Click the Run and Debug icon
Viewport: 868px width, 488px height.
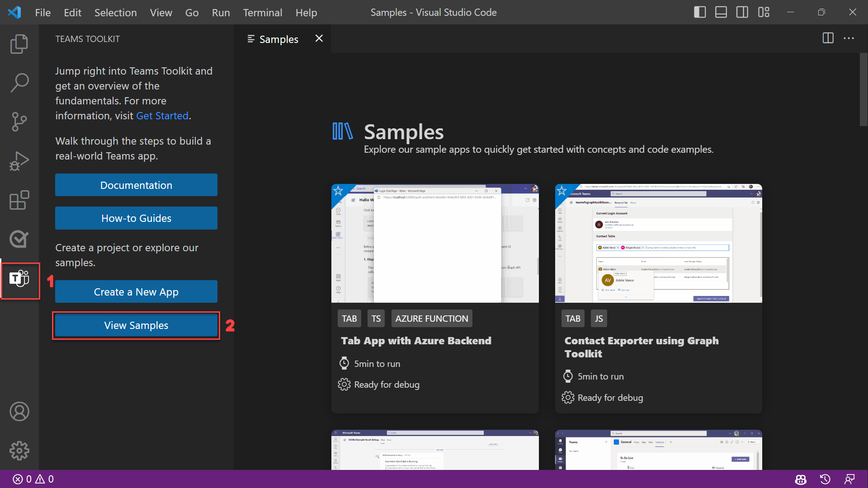(19, 161)
